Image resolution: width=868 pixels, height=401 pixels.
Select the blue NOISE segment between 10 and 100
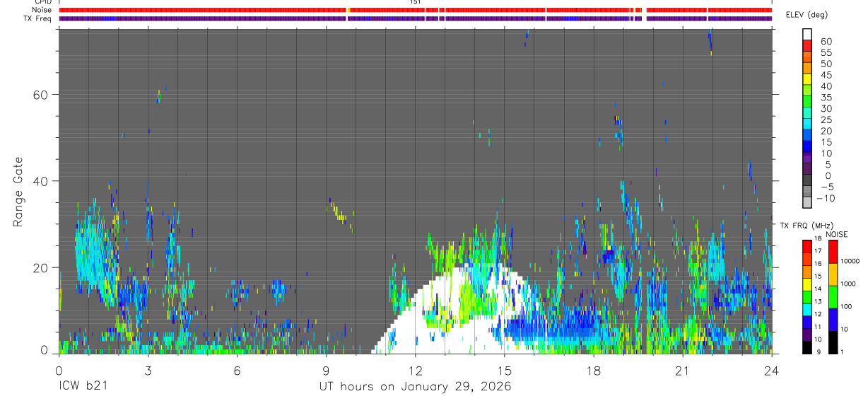833,320
